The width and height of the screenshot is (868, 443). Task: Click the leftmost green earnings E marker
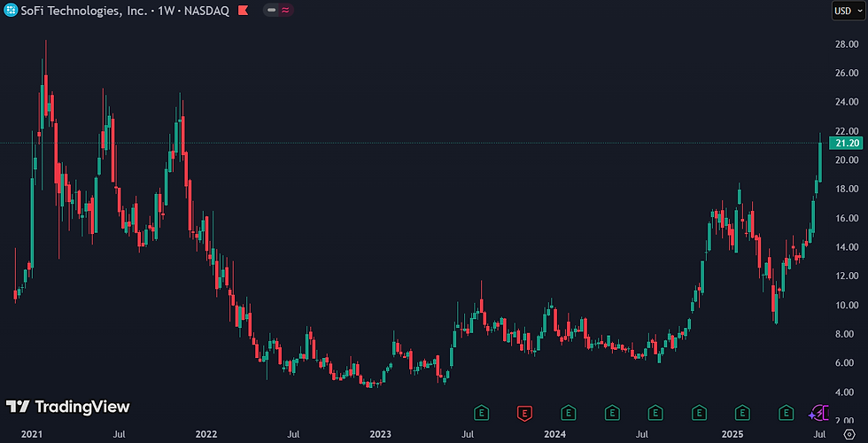pyautogui.click(x=482, y=413)
